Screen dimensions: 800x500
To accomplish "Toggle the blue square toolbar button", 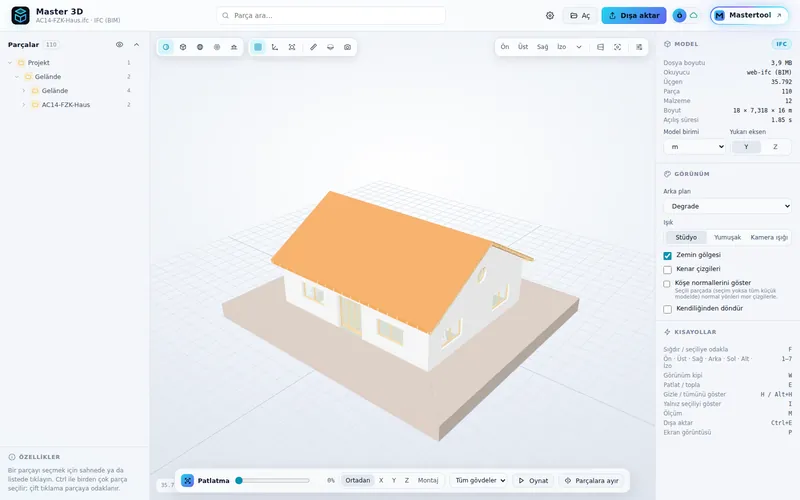I will (x=258, y=47).
